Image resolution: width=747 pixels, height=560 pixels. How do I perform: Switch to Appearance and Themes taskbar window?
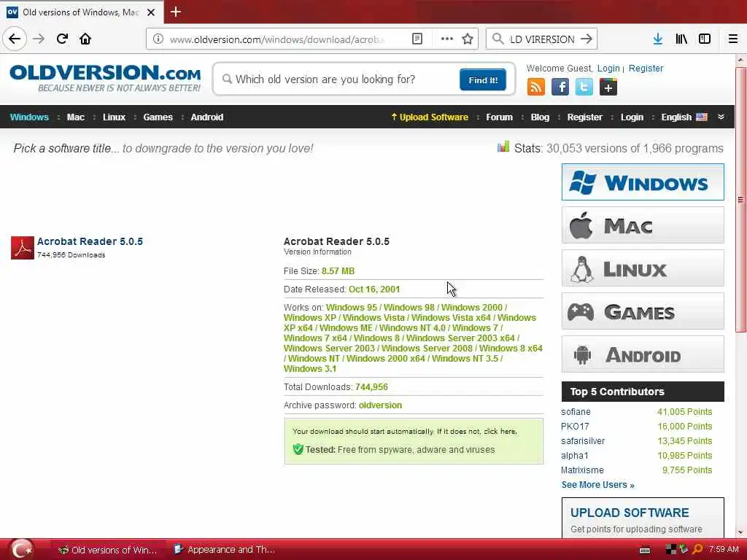click(225, 550)
